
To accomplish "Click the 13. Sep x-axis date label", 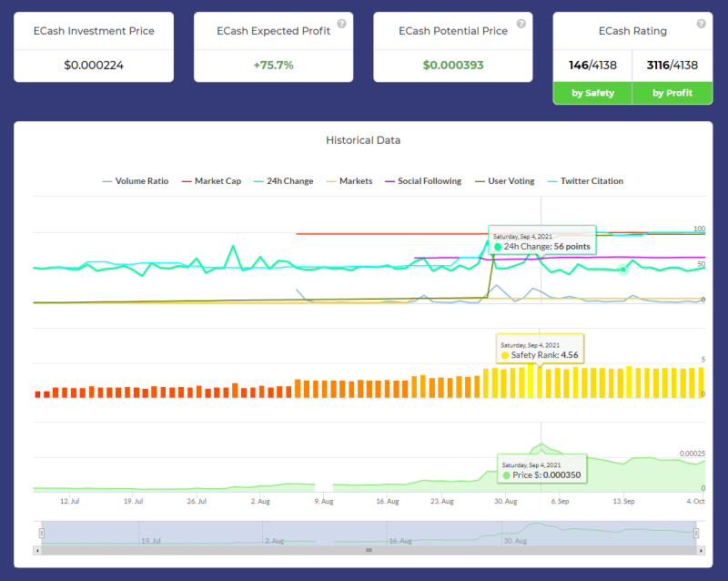I will (623, 501).
